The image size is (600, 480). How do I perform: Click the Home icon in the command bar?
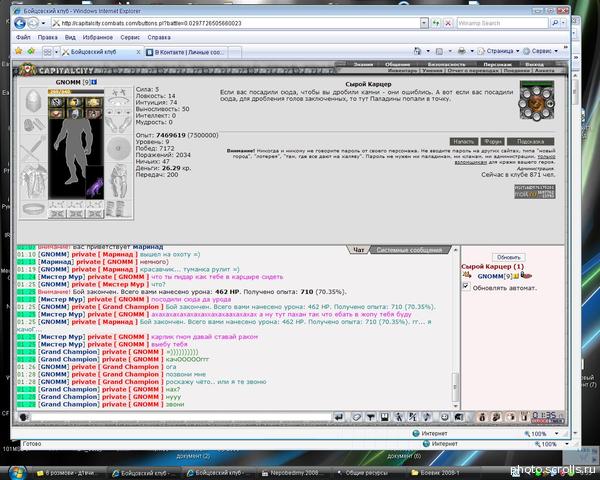[x=417, y=51]
